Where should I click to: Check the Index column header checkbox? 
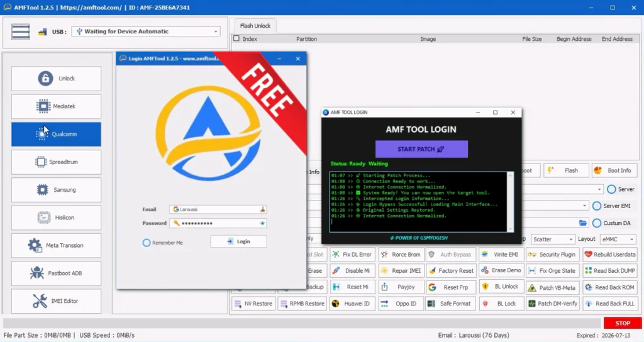click(236, 39)
